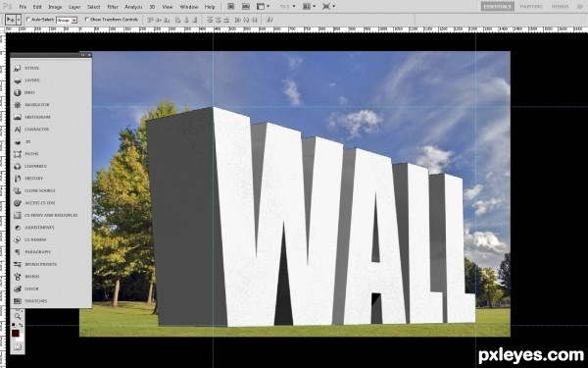Open the Filter menu

113,7
